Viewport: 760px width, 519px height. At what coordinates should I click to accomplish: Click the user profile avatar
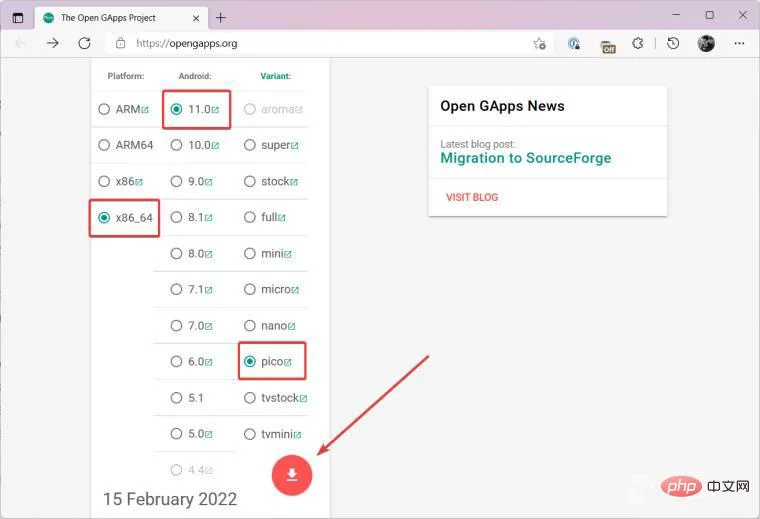point(706,44)
